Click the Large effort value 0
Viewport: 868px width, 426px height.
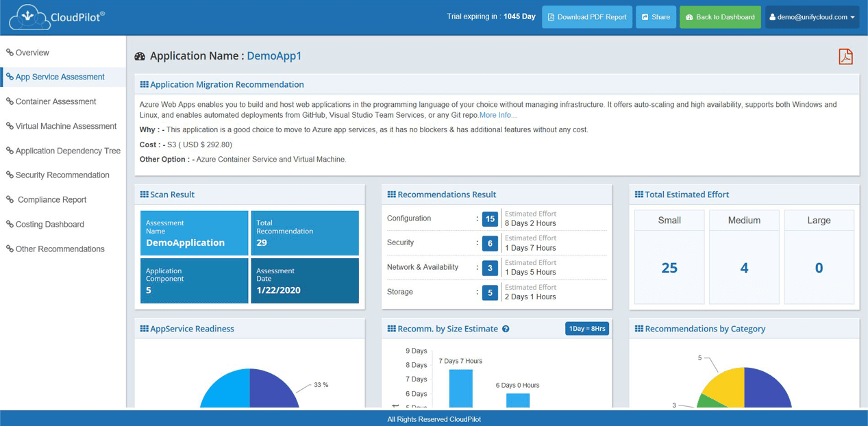pos(819,268)
